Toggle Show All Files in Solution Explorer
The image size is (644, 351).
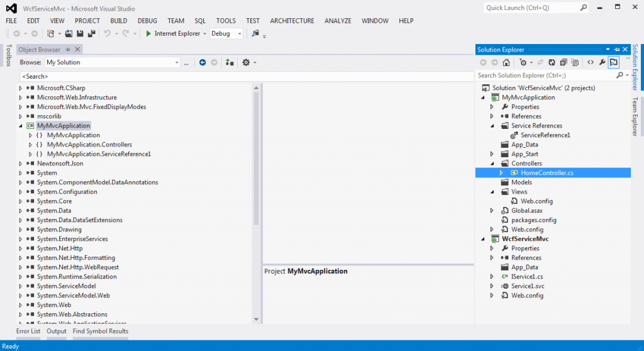click(x=575, y=62)
